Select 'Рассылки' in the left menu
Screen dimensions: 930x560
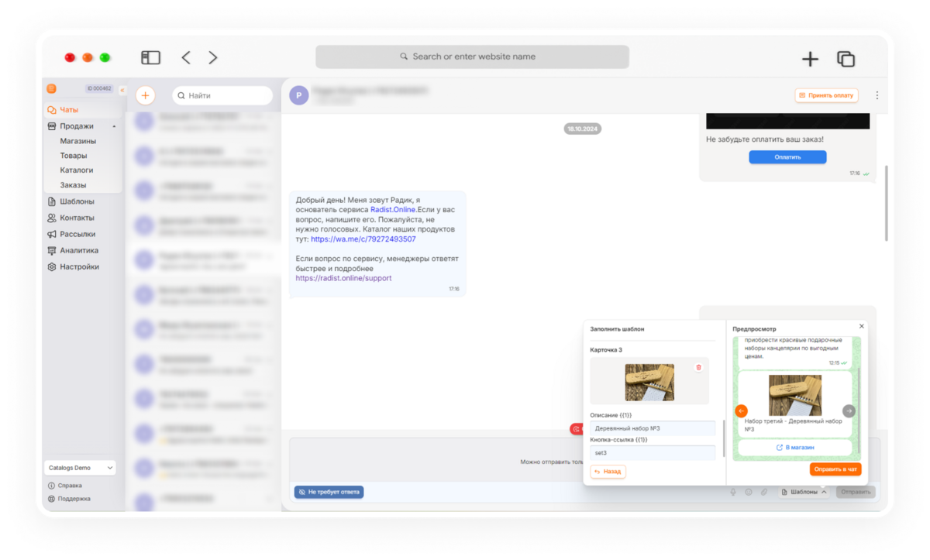(x=77, y=234)
